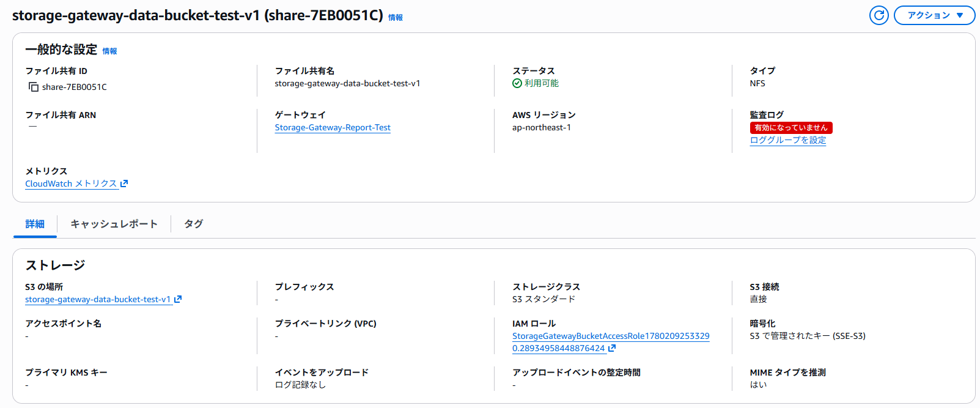Screen dimensions: 980x408
Task: Click the refresh icon button
Action: (879, 15)
